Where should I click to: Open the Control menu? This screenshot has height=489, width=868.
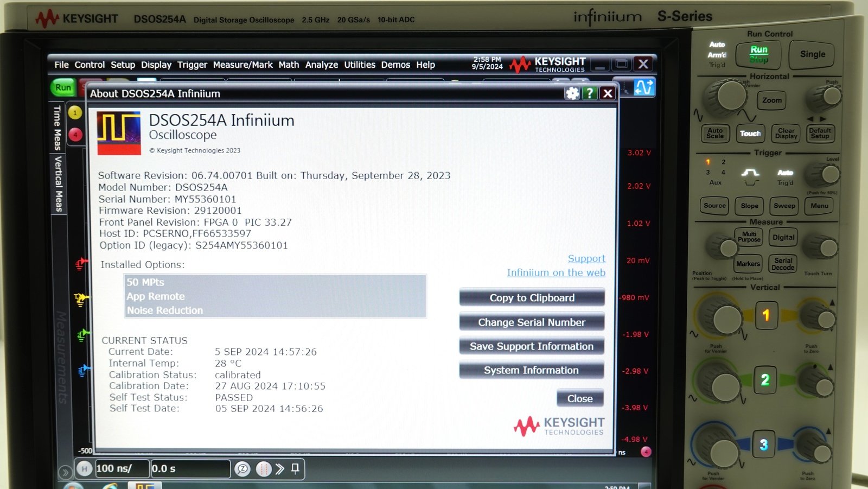tap(90, 65)
